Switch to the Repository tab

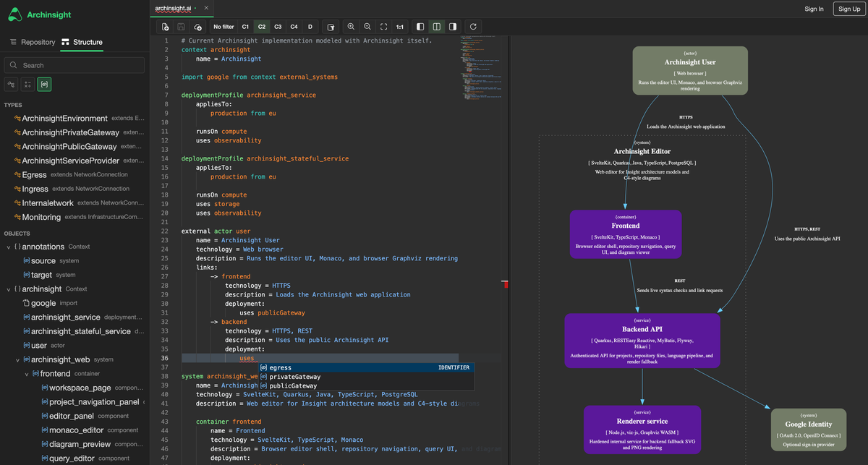click(x=33, y=42)
